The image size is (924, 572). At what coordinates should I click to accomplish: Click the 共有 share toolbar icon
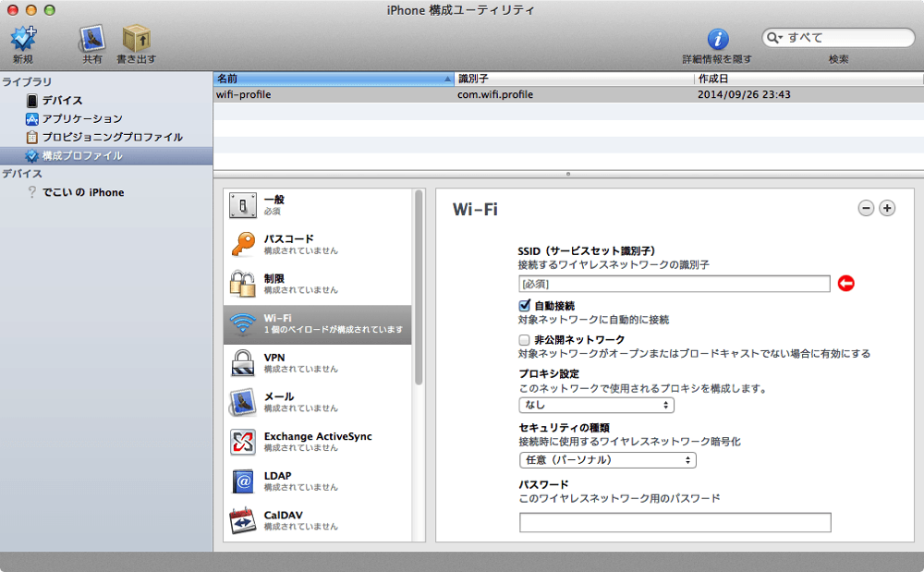pyautogui.click(x=91, y=39)
